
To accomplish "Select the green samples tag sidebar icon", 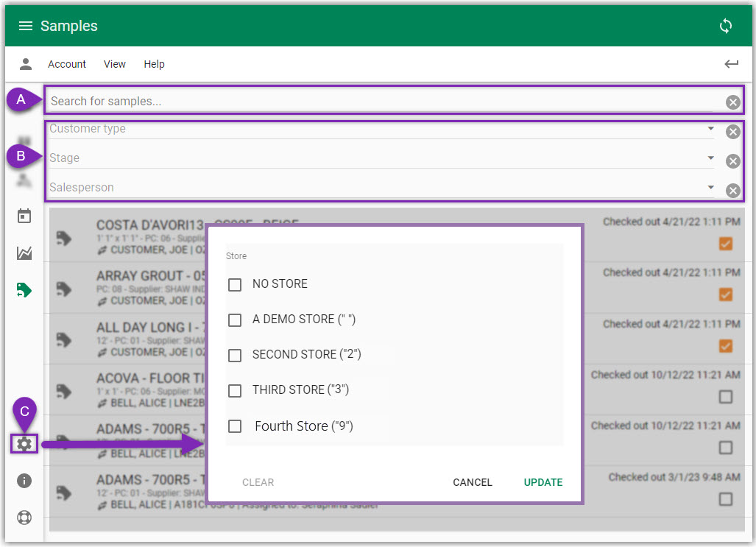I will pos(24,291).
